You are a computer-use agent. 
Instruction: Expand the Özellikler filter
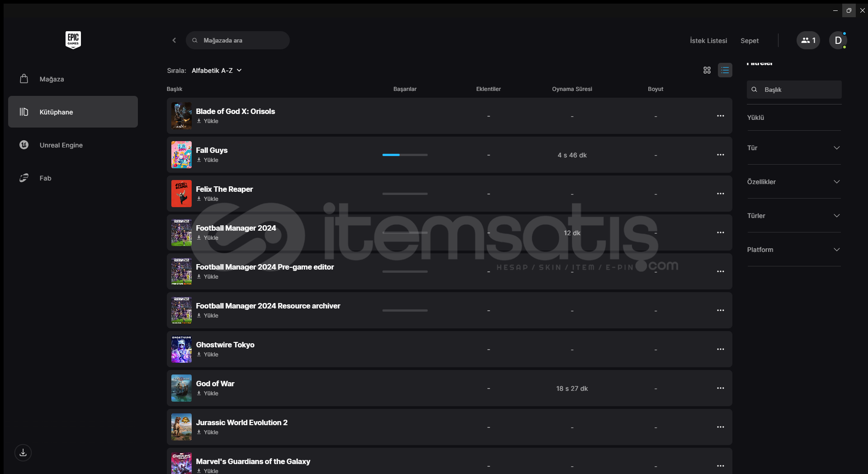point(794,182)
